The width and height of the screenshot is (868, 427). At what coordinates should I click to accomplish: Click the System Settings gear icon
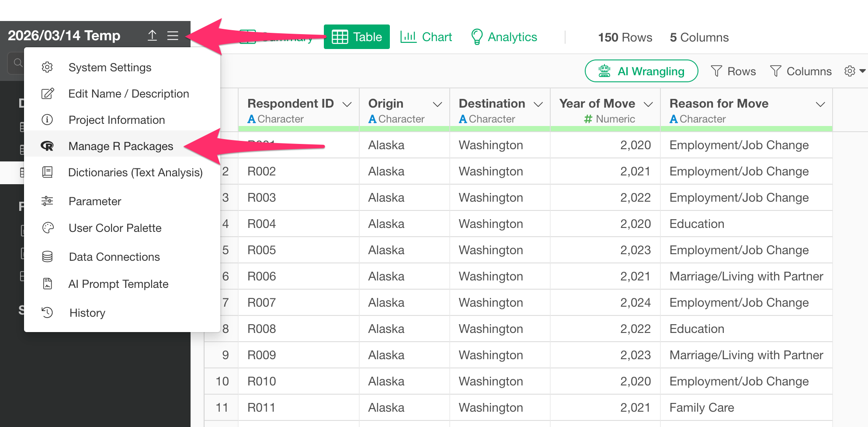point(47,67)
